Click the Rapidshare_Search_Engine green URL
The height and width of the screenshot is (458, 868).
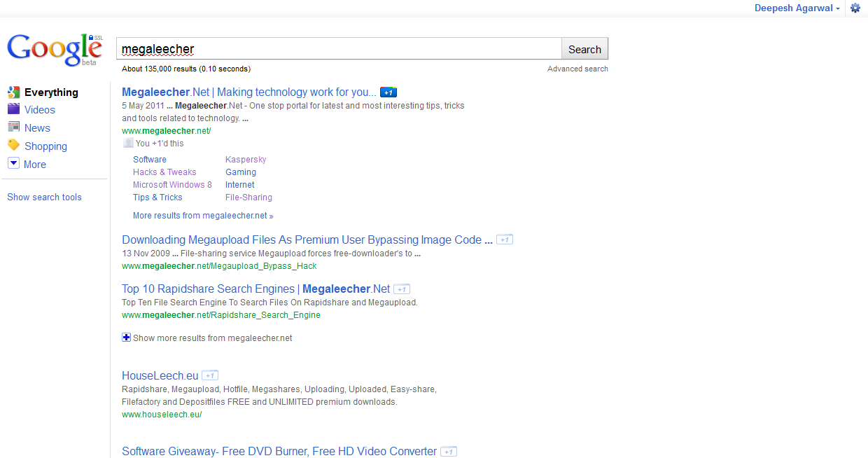coord(221,315)
